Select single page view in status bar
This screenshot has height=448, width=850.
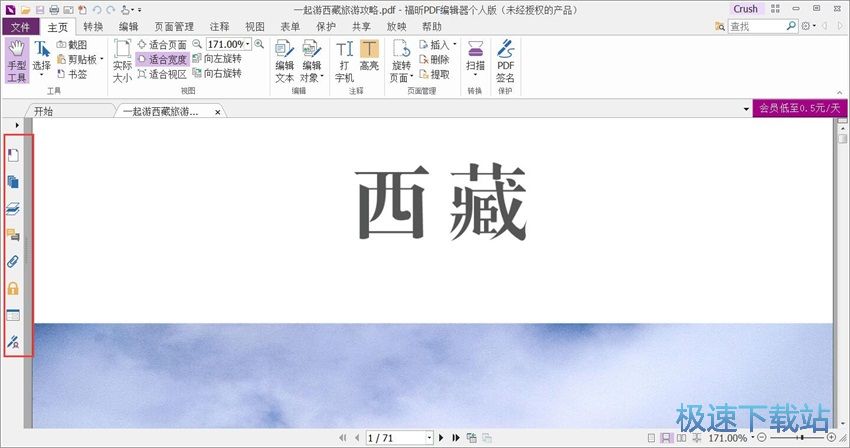click(651, 438)
